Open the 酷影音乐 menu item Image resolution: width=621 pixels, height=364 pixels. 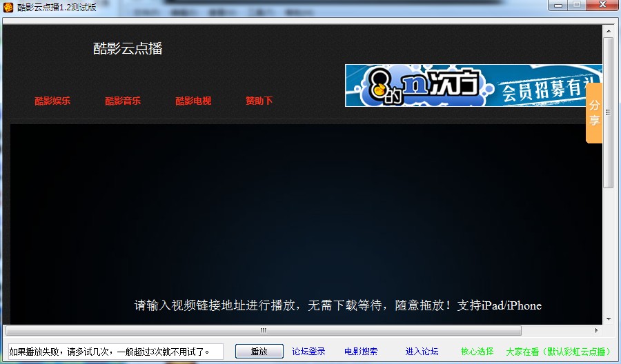123,101
